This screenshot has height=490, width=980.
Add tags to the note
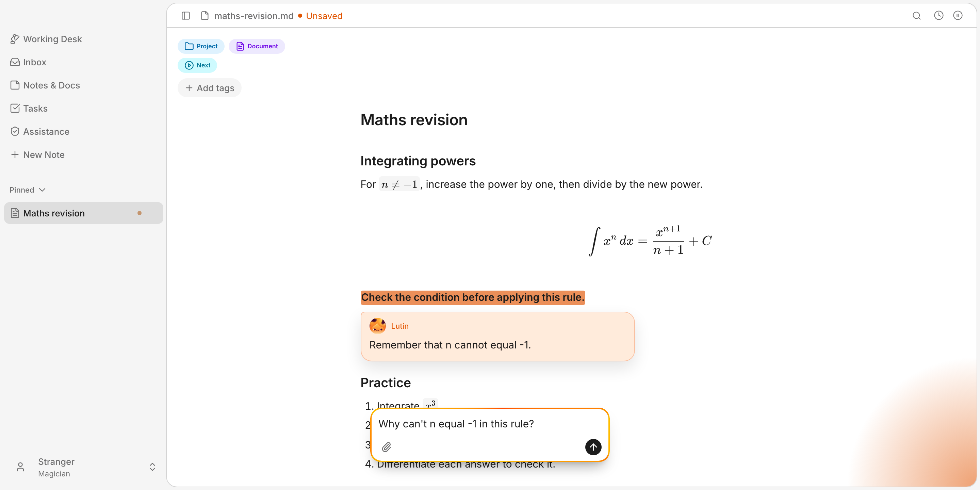[x=210, y=88]
